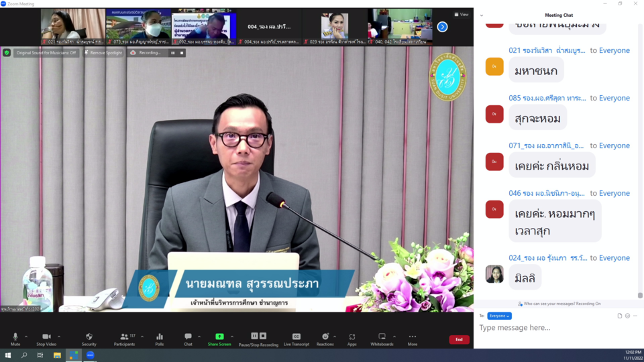Click avatar of sender 024 in chat
This screenshot has height=362, width=644.
(494, 274)
